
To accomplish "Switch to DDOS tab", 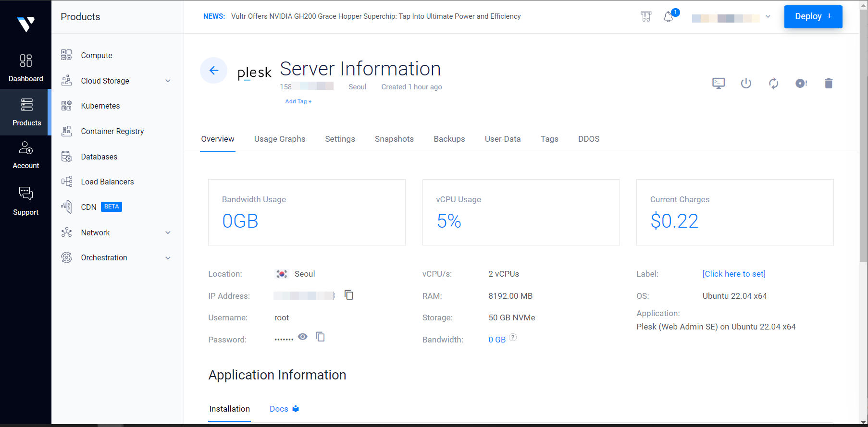I will click(x=589, y=139).
